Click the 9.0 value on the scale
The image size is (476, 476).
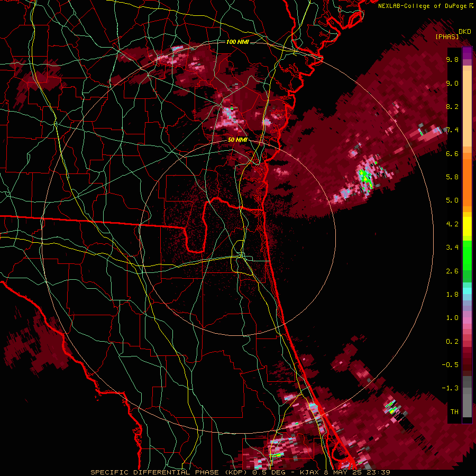coord(452,84)
